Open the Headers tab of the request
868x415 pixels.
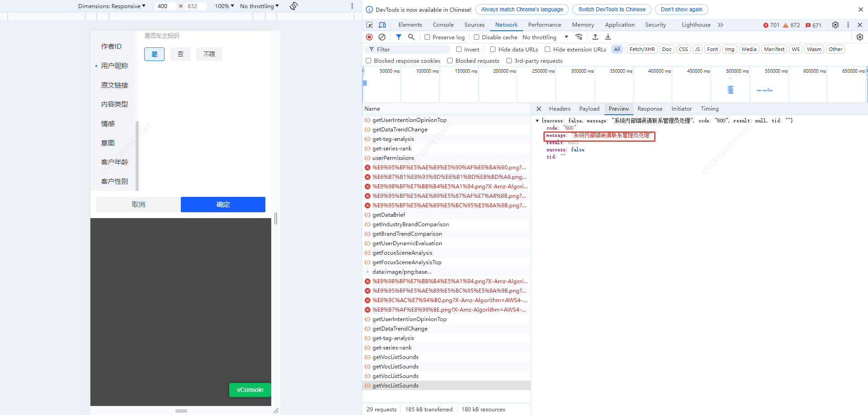[x=559, y=109]
